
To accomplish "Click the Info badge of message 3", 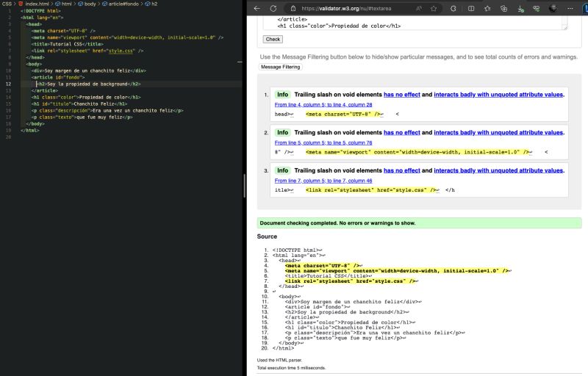I will coord(282,170).
